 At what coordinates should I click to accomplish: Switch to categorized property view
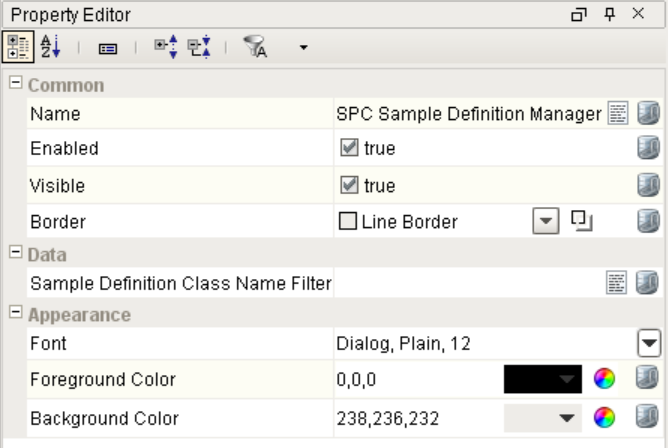point(18,46)
